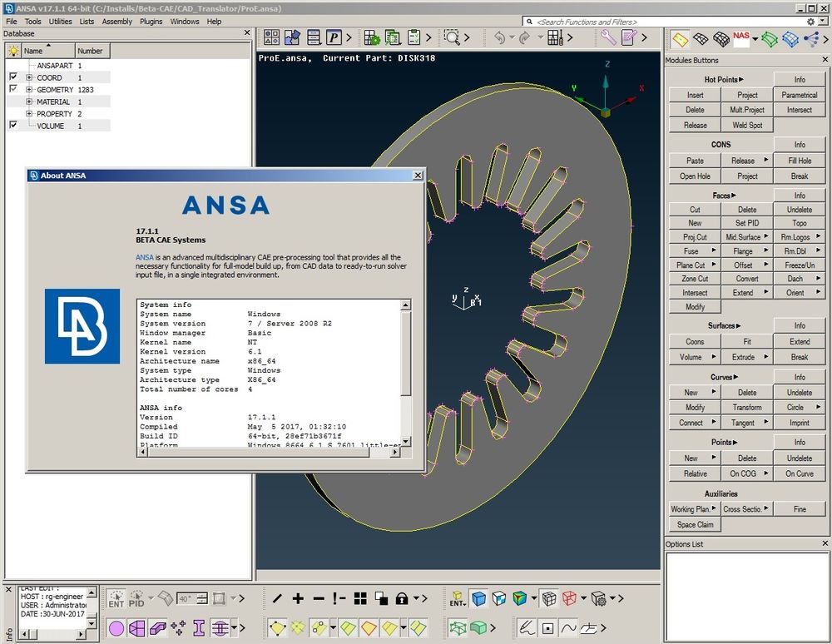Toggle the COORD visibility checkbox

point(12,77)
